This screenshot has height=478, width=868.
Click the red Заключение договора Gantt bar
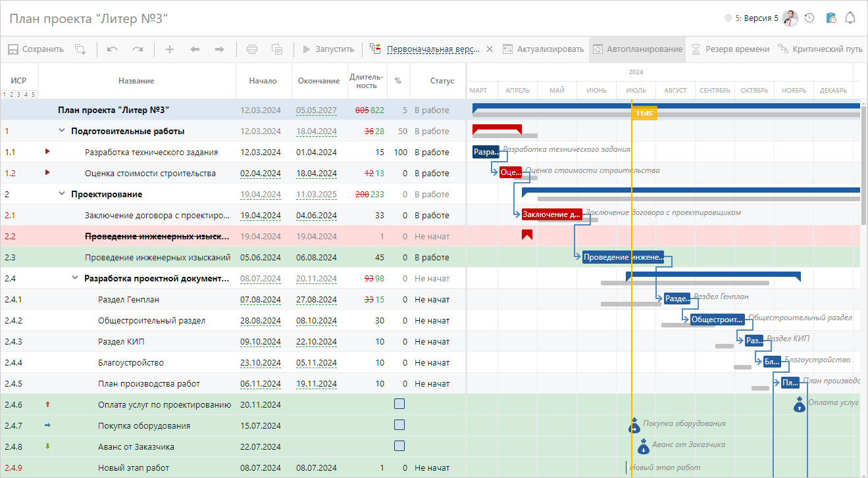[x=551, y=214]
